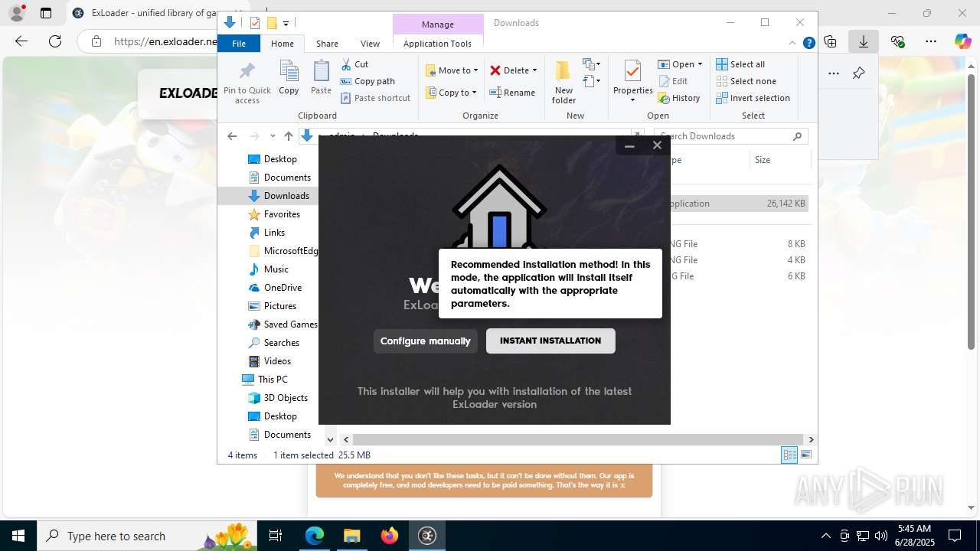This screenshot has width=980, height=551.
Task: Minimize the ExLoader installer dialog
Action: click(x=629, y=145)
